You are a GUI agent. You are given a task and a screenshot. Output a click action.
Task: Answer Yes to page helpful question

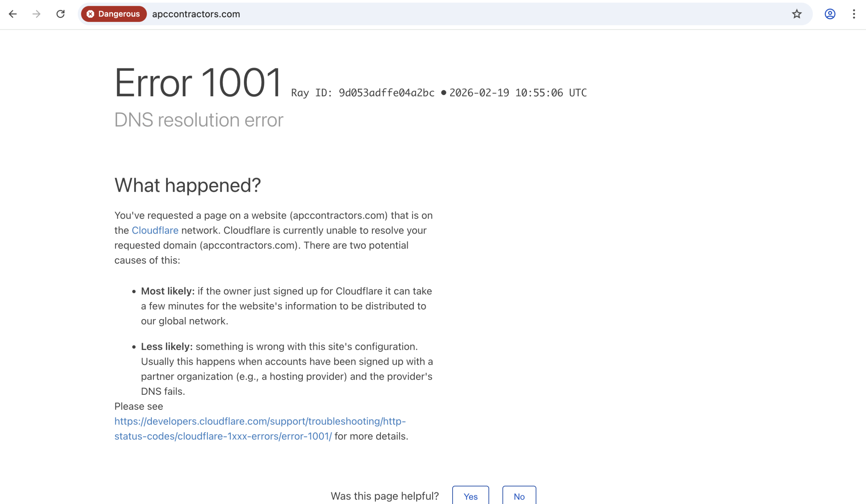pyautogui.click(x=470, y=497)
